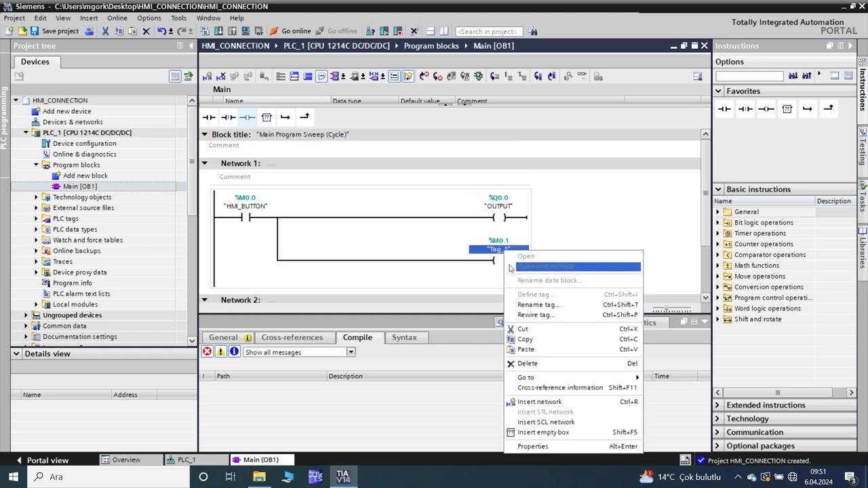Switch to the Syntax tab
This screenshot has width=868, height=488.
(404, 338)
